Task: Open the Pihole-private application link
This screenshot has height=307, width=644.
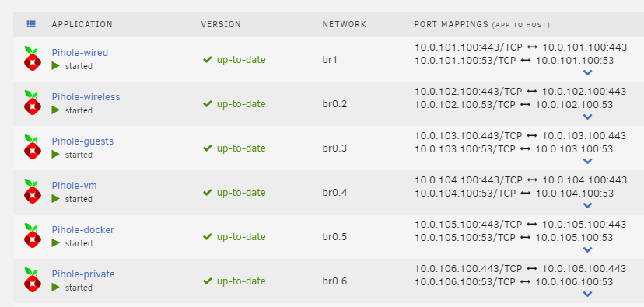Action: click(x=83, y=274)
